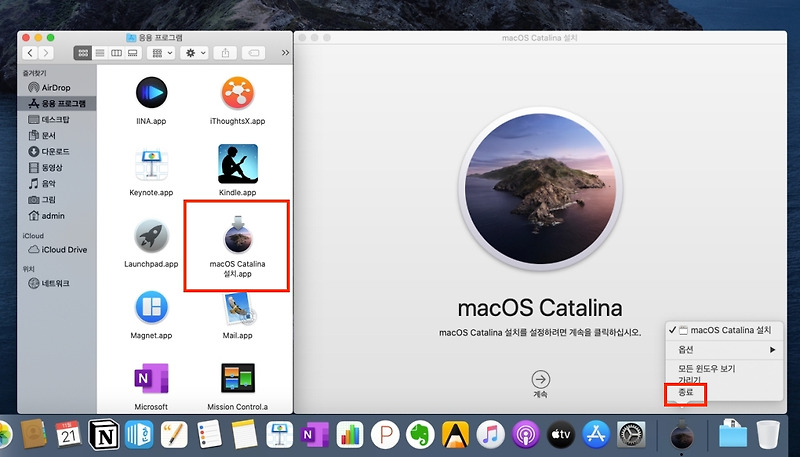Viewport: 800px width, 457px height.
Task: Select the Launchpad.app rocket icon
Action: pos(151,236)
